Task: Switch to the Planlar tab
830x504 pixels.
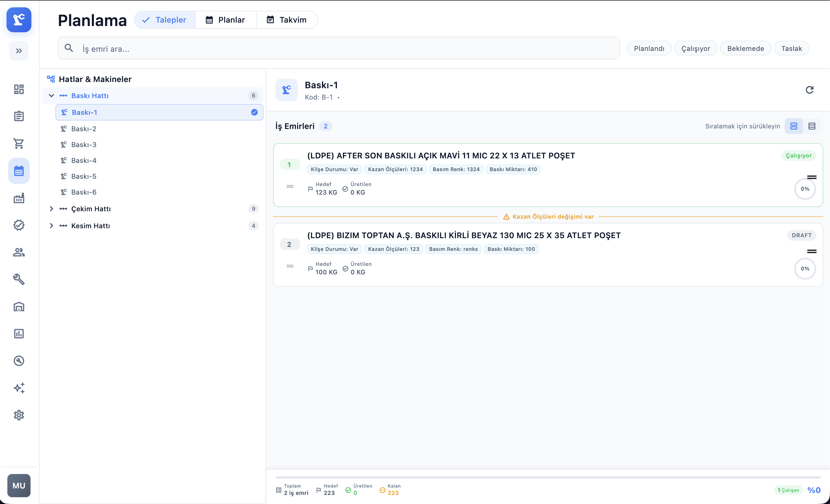Action: tap(225, 20)
